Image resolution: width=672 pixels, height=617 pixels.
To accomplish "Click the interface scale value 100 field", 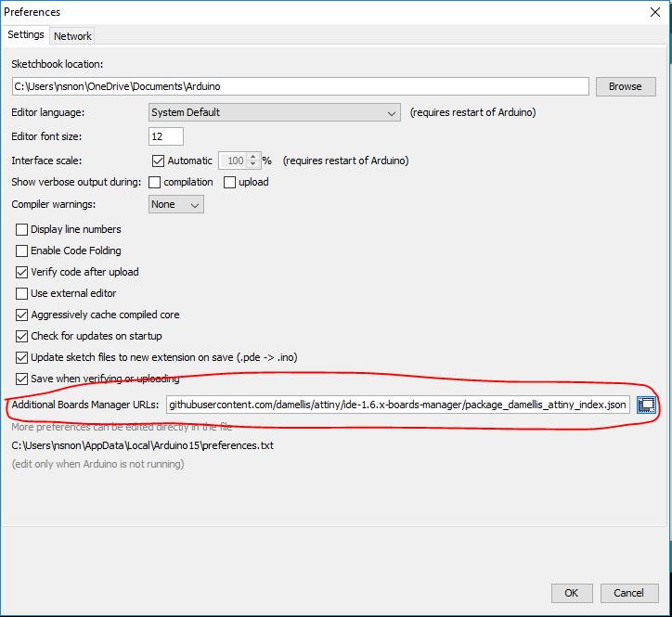I will coord(234,161).
